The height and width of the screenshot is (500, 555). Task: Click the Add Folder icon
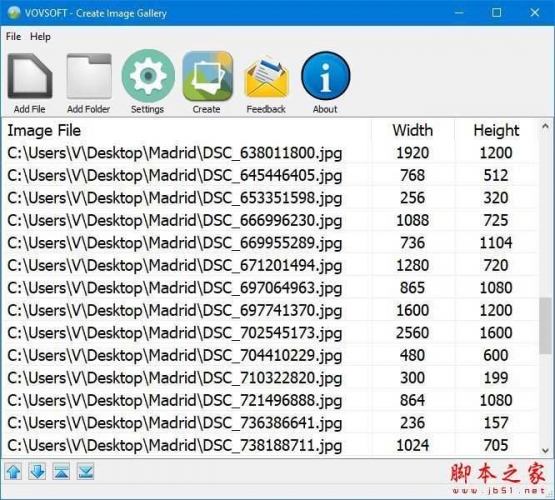coord(89,76)
